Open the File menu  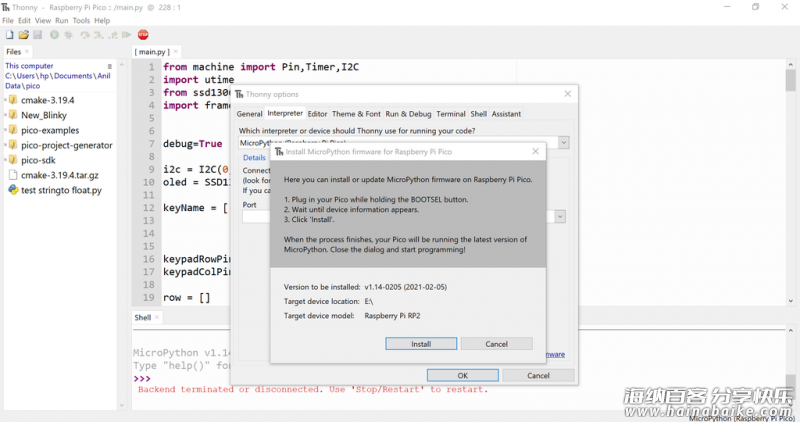pyautogui.click(x=8, y=20)
